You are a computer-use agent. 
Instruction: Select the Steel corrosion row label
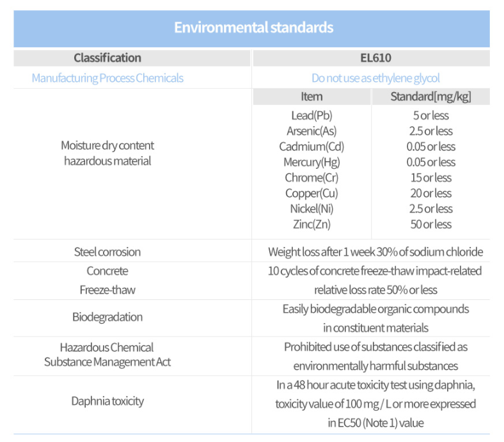(107, 252)
